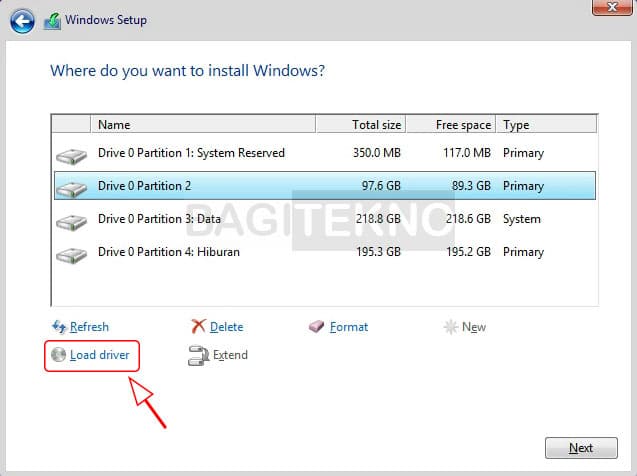Click the 195.3 GB total size cell
Image resolution: width=637 pixels, height=476 pixels.
tap(378, 252)
